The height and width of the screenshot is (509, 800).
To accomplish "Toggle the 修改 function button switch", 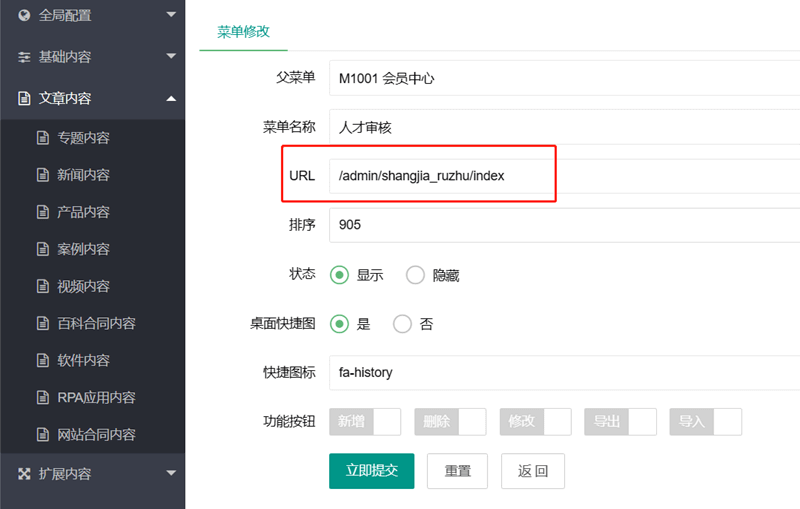I will [535, 422].
